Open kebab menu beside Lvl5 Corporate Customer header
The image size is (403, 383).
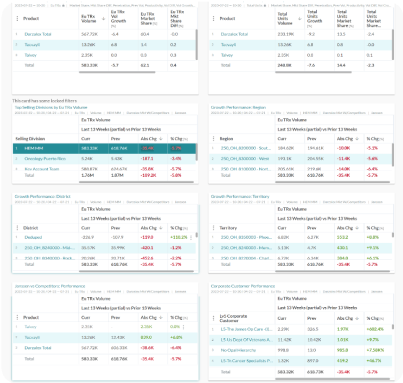(213, 318)
